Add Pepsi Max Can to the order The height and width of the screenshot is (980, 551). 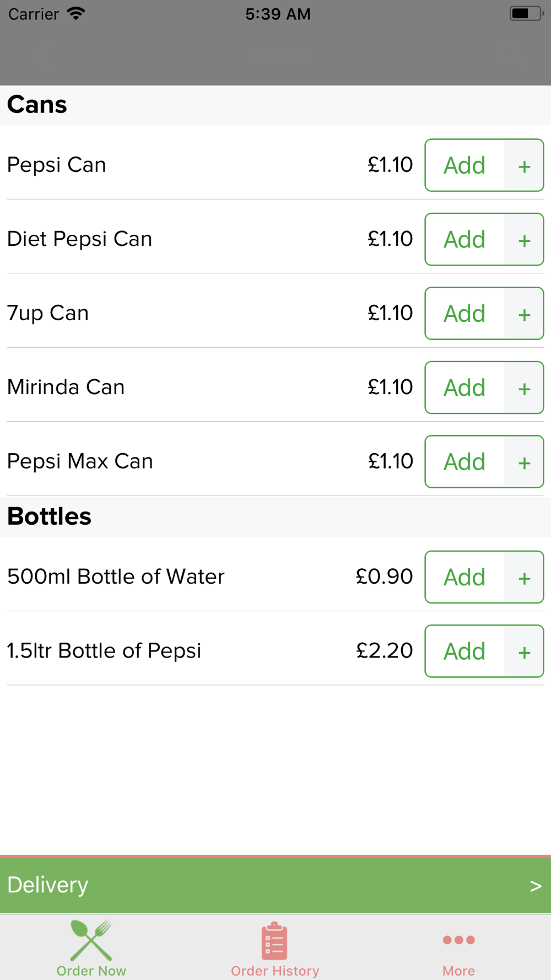coord(464,462)
